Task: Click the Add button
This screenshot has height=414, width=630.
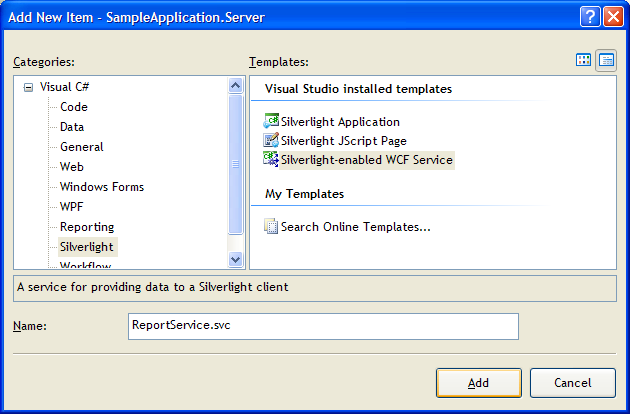Action: tap(479, 383)
